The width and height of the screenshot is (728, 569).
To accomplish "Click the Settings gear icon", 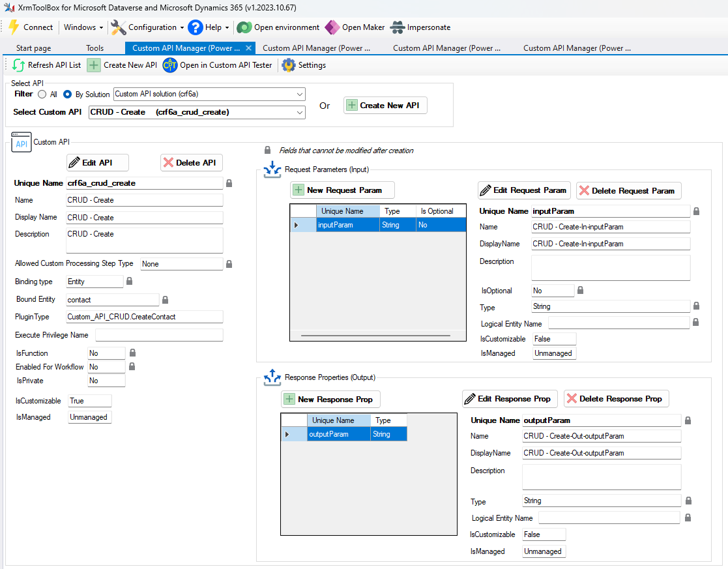I will point(289,65).
